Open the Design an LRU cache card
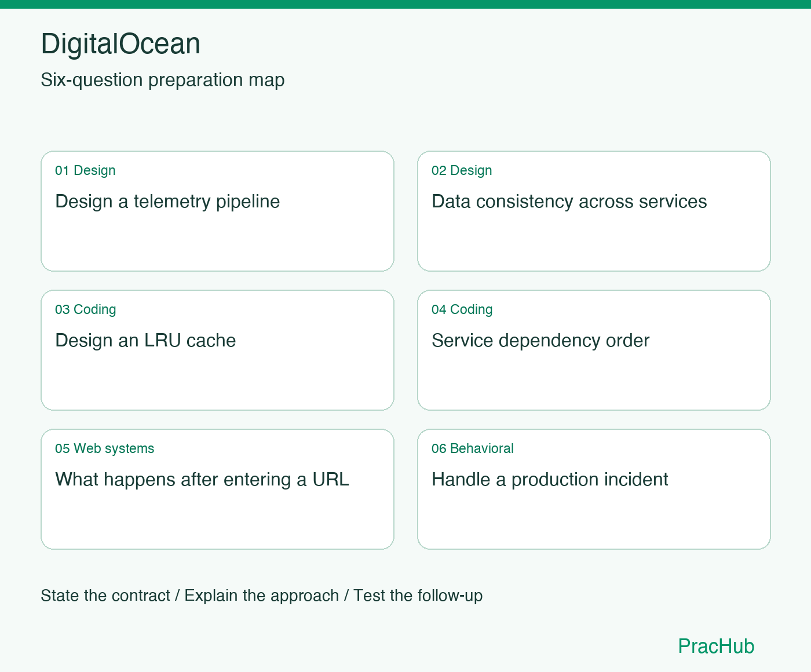 coord(217,350)
